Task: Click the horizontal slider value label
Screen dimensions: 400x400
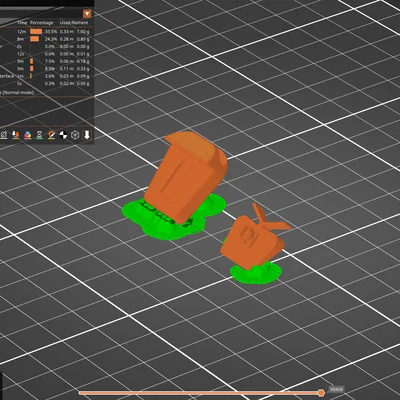Action: coord(336,389)
